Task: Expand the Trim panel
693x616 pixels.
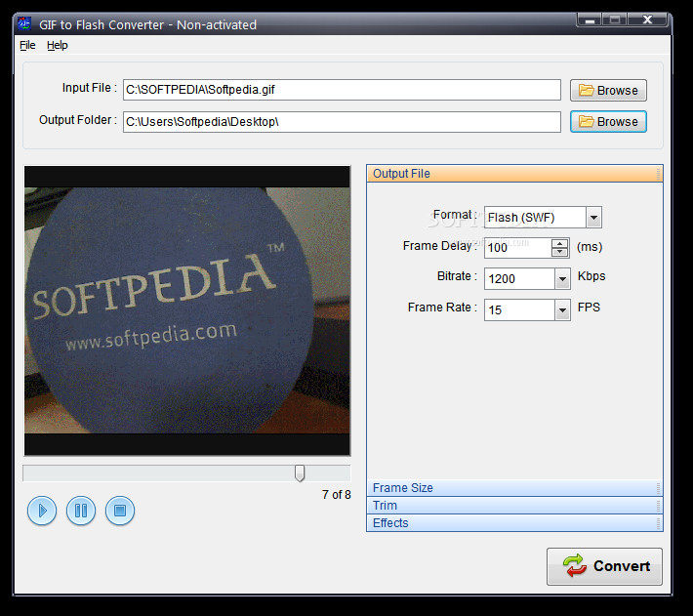Action: click(514, 505)
